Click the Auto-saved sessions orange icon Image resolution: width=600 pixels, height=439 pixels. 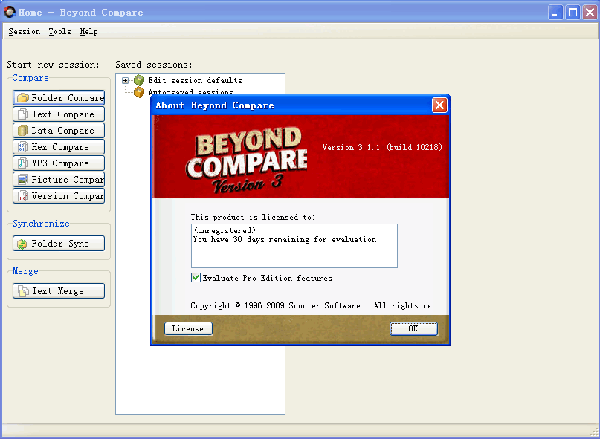click(139, 92)
